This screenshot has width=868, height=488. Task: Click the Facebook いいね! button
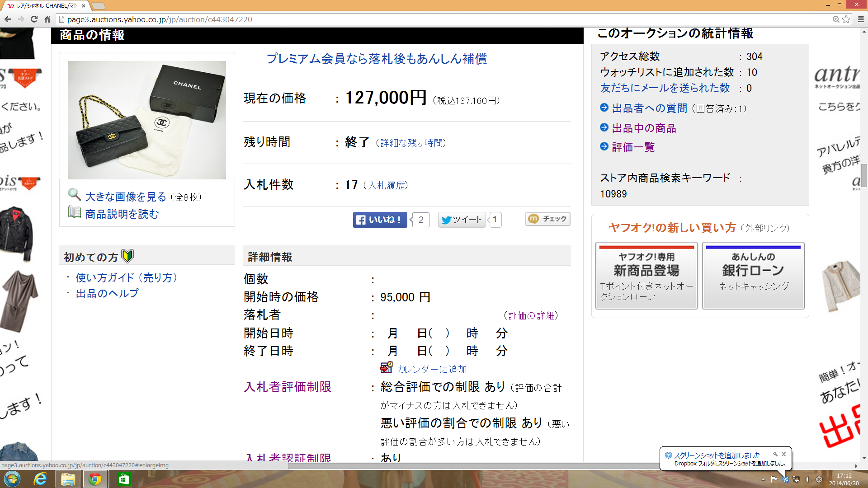coord(380,220)
